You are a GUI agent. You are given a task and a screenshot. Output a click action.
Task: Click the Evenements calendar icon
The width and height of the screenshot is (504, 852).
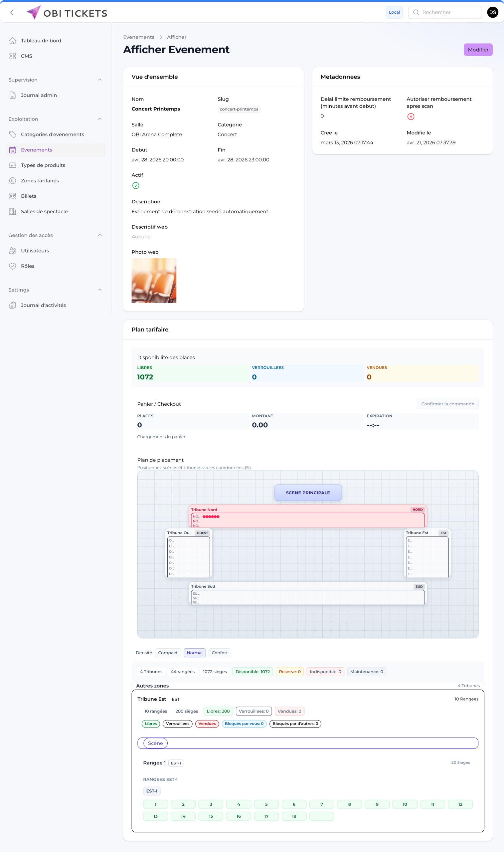coord(13,150)
